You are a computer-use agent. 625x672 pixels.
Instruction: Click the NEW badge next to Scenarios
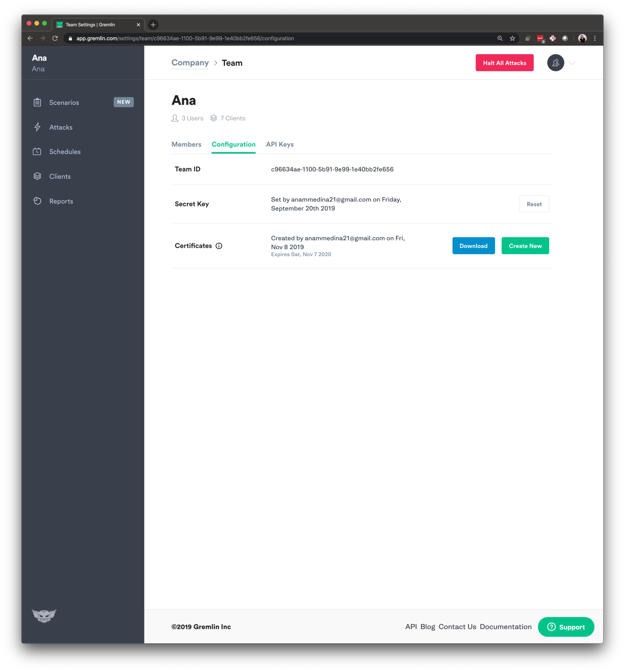click(124, 102)
